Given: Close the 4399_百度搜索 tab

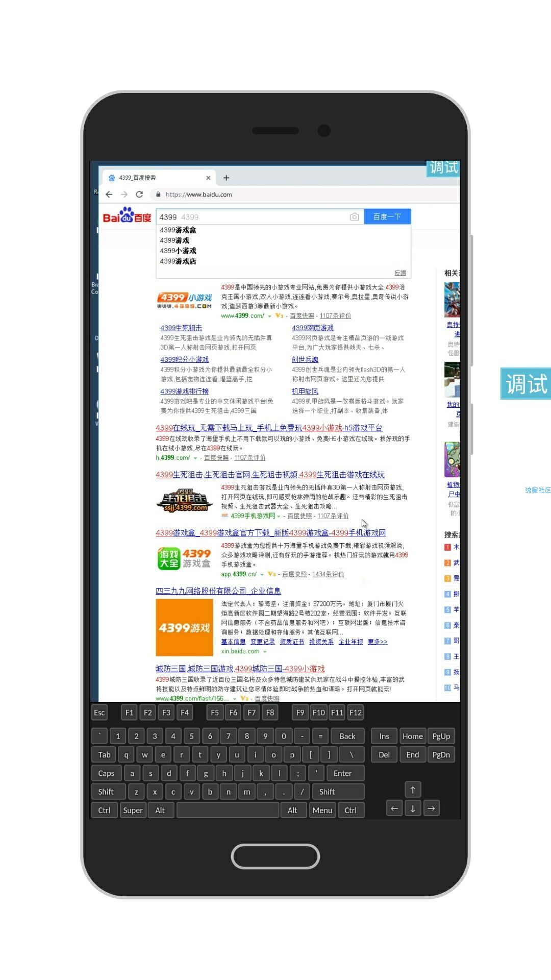Looking at the screenshot, I should [x=208, y=178].
